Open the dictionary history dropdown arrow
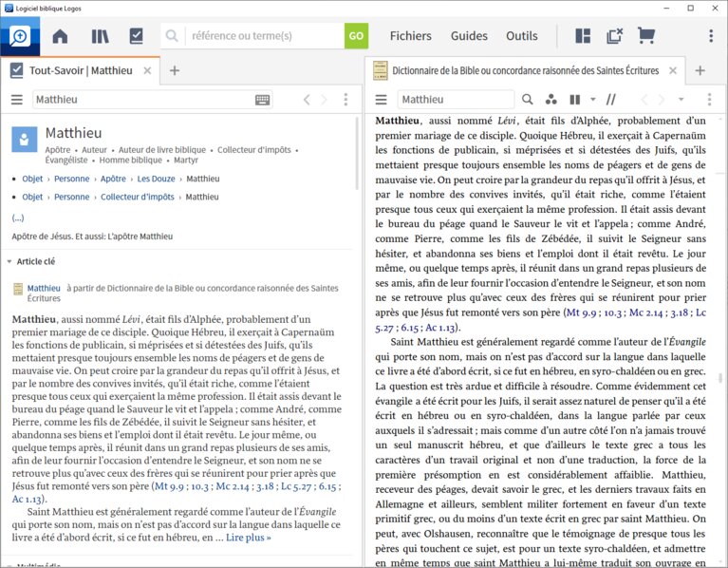Image resolution: width=728 pixels, height=568 pixels. pos(681,100)
